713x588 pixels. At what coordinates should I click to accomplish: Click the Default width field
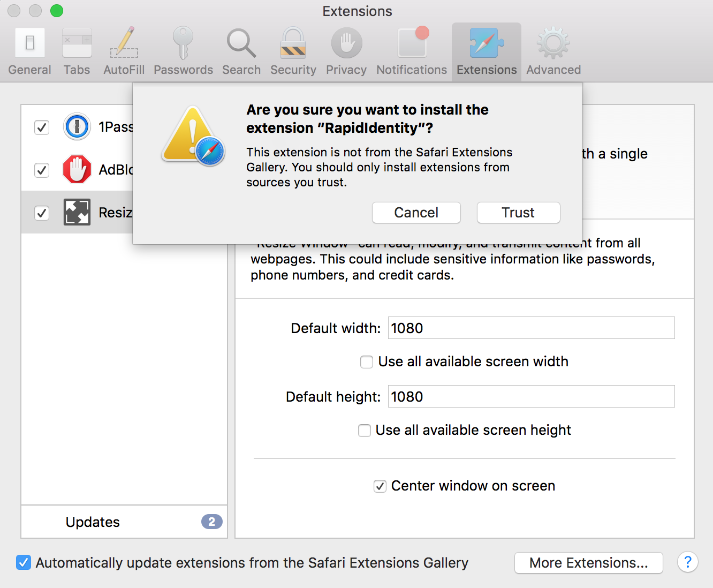coord(531,328)
